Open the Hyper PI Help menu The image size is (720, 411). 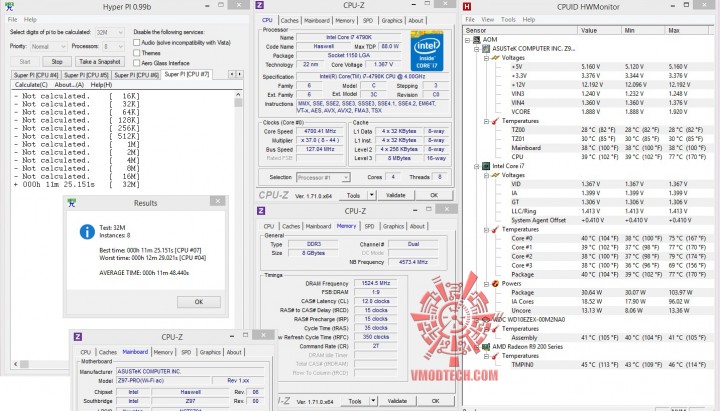[30, 20]
